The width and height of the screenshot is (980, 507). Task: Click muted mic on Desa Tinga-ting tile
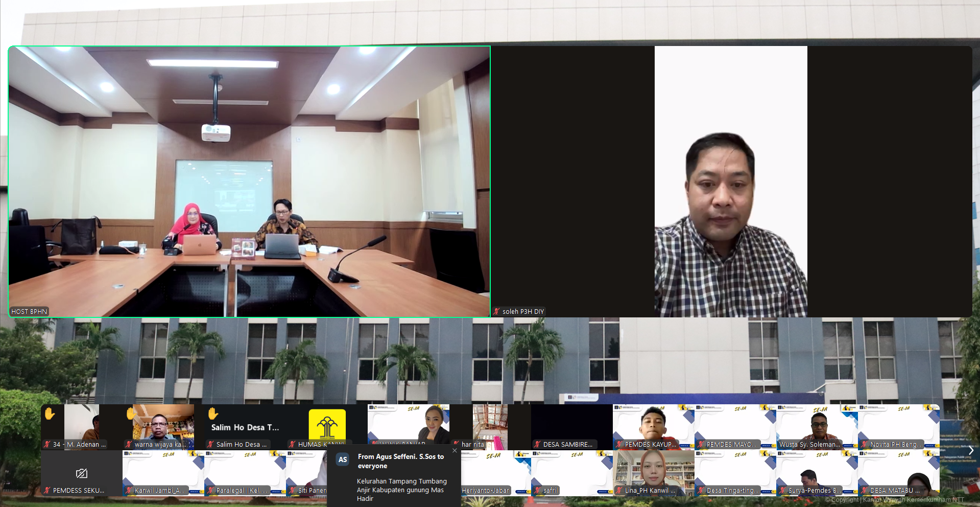click(x=701, y=490)
